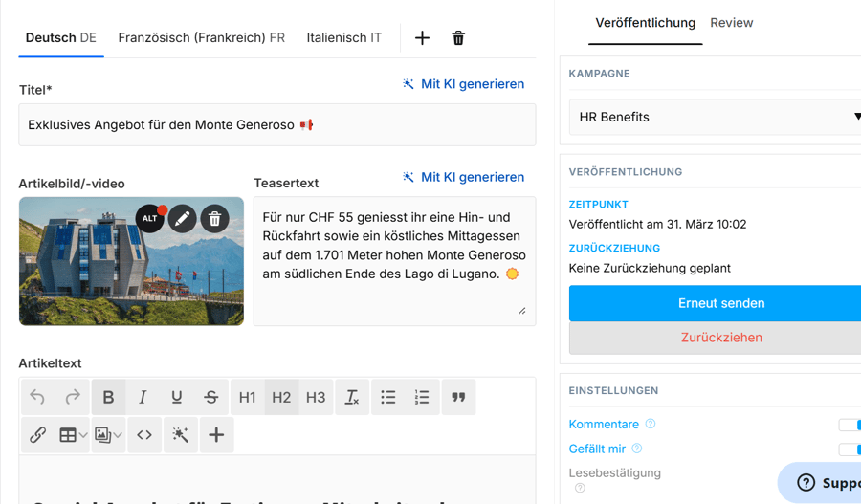Delete the language via the trash icon beside the tabs
The width and height of the screenshot is (861, 504).
coord(458,38)
